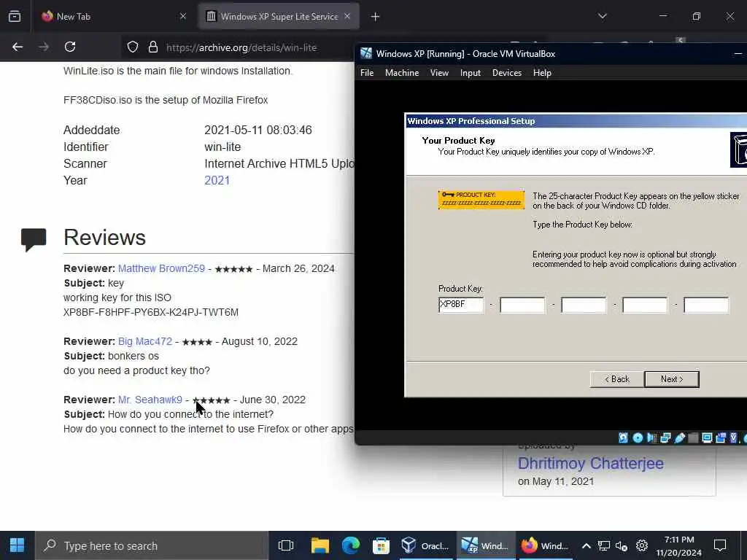Click the display monitor icon in VirtualBox status bar
Viewport: 747px width, 560px height.
tap(707, 437)
